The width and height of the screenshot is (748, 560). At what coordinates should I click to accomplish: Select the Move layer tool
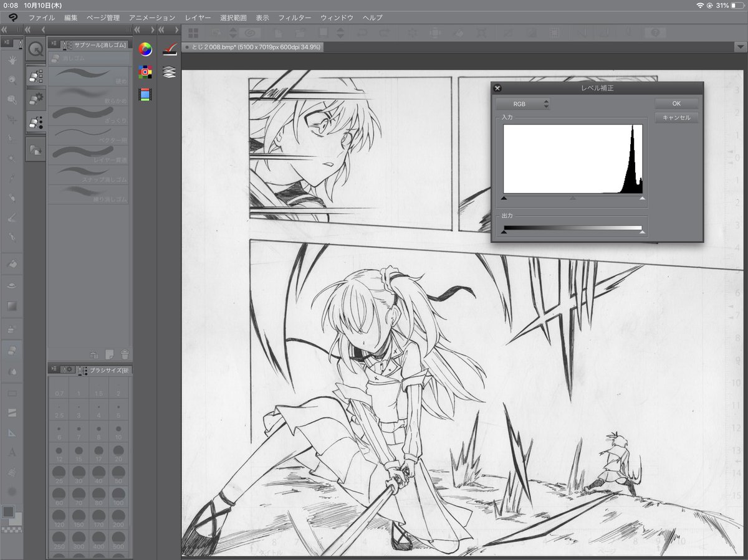point(12,119)
